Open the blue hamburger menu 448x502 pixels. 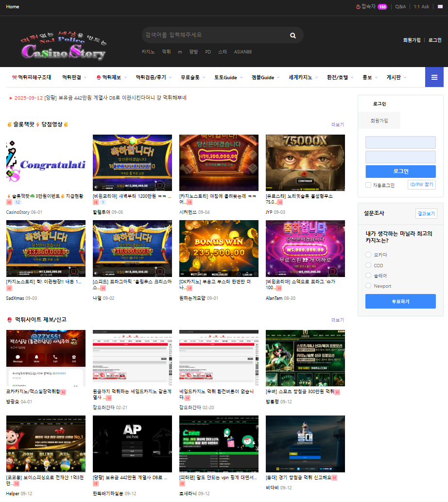(434, 77)
